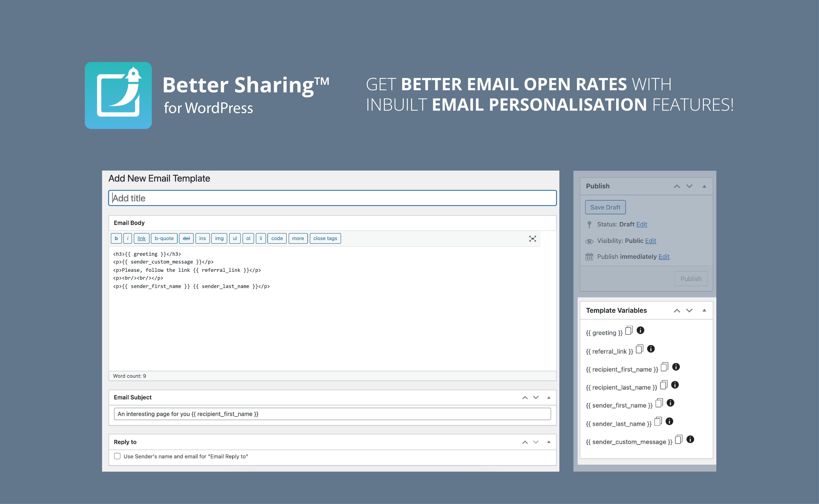The height and width of the screenshot is (504, 819).
Task: Show info for {{ sender_first_name }}
Action: coord(670,403)
